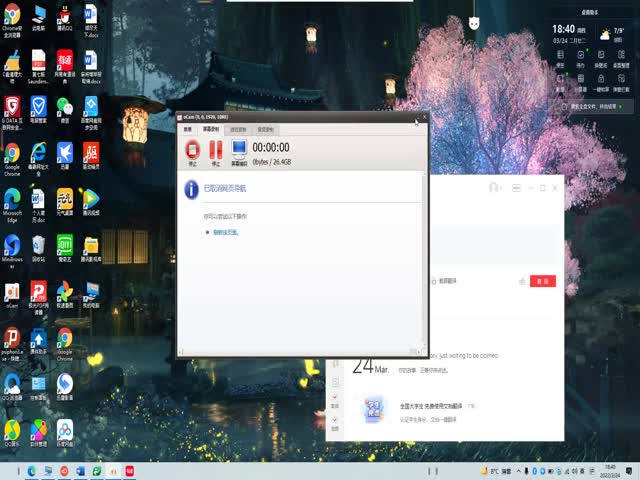
Task: Switch to the second tab in oCam
Action: click(211, 129)
